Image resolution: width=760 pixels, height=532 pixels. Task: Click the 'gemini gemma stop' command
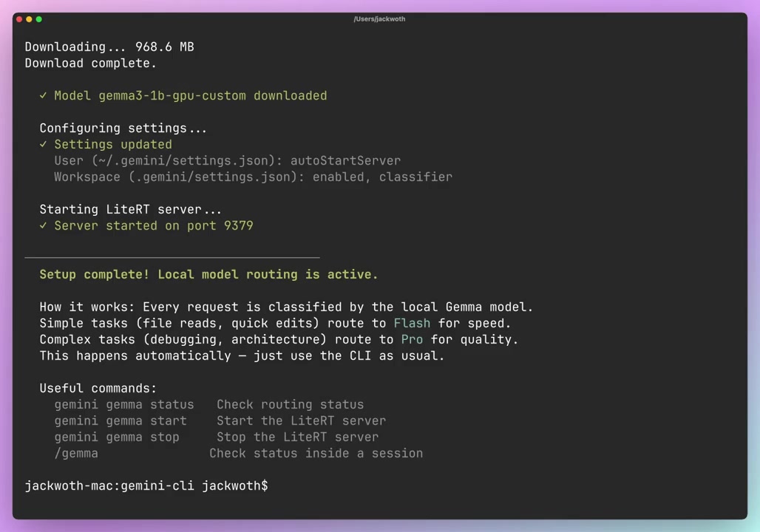117,437
